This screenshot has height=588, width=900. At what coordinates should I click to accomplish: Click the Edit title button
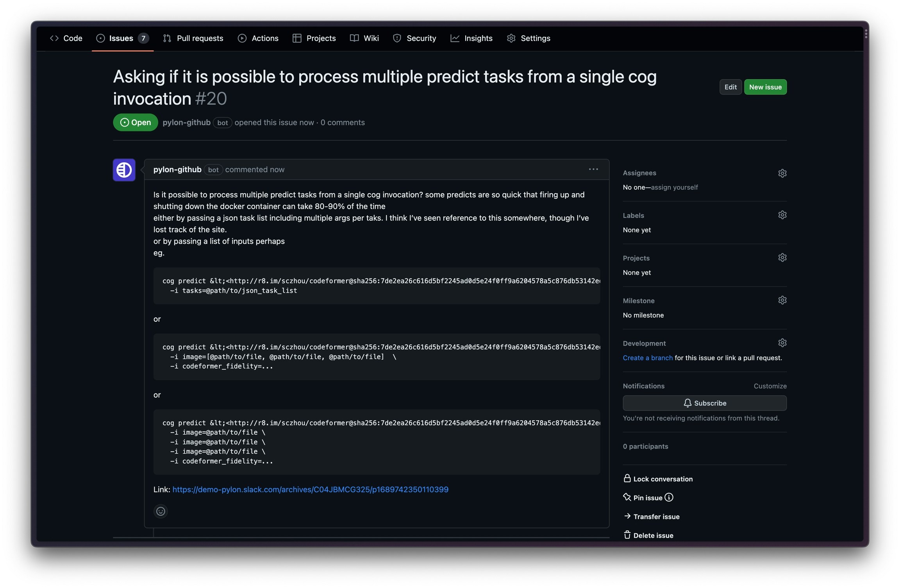[730, 87]
